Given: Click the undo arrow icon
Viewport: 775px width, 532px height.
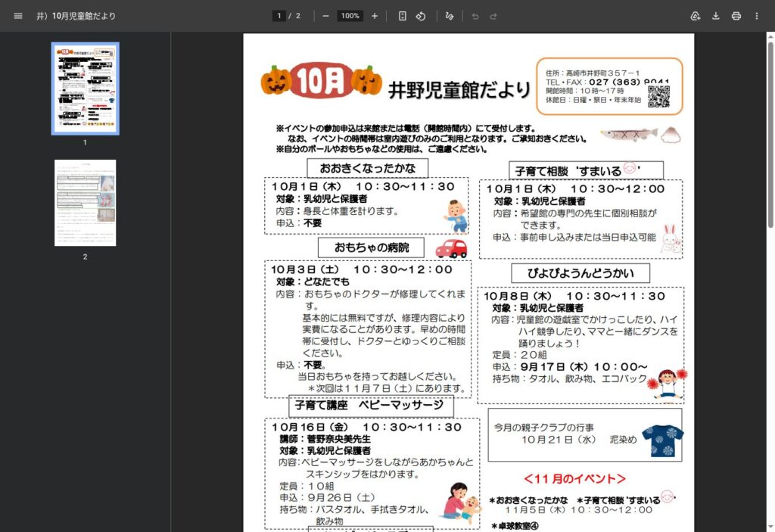Looking at the screenshot, I should click(475, 16).
